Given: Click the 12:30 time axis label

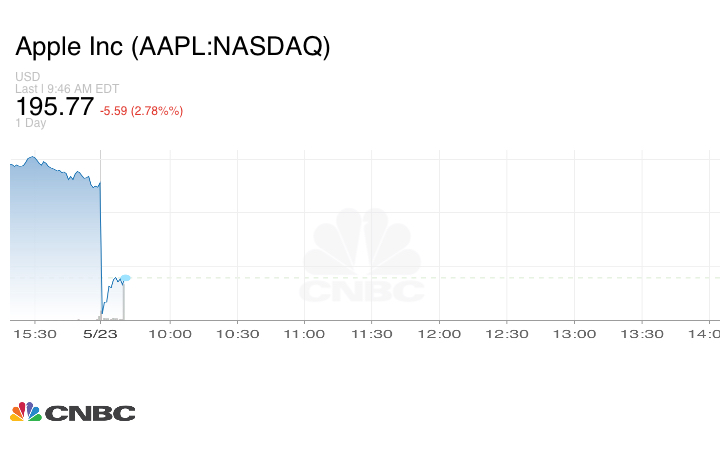Looking at the screenshot, I should pos(506,334).
